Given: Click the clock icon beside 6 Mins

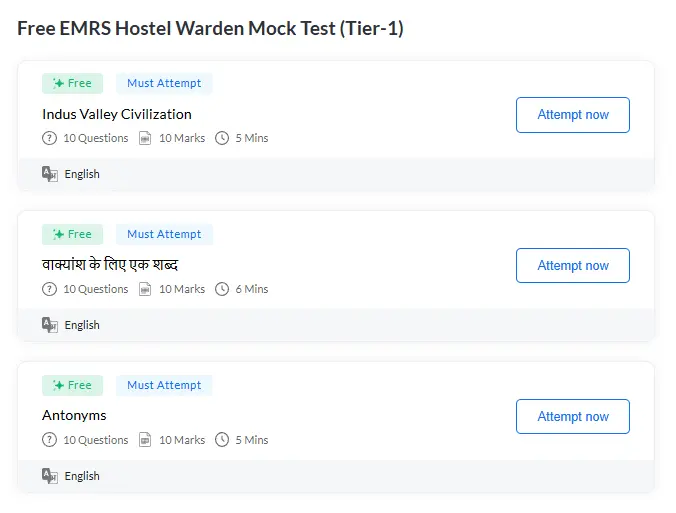Looking at the screenshot, I should (x=222, y=289).
